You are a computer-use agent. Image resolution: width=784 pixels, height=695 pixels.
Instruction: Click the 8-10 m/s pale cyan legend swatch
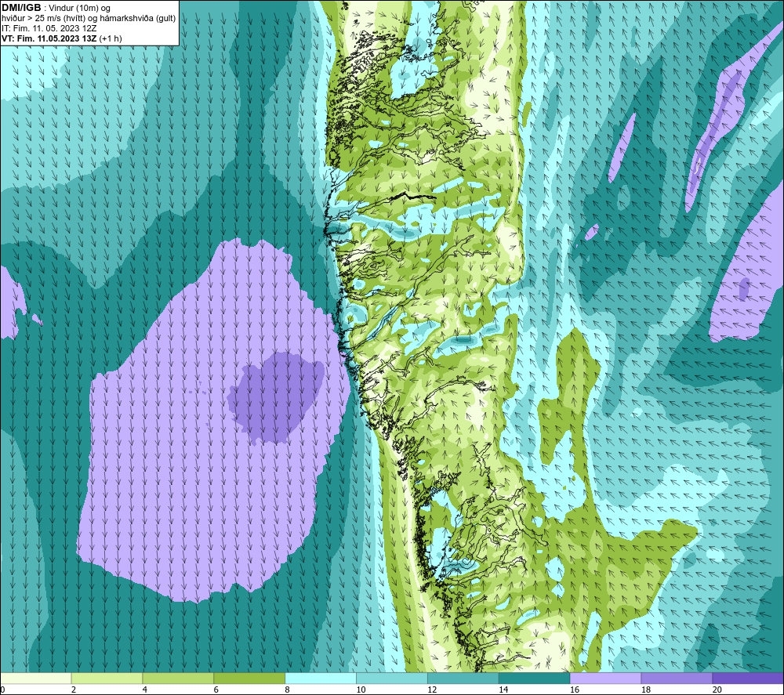[x=321, y=678]
